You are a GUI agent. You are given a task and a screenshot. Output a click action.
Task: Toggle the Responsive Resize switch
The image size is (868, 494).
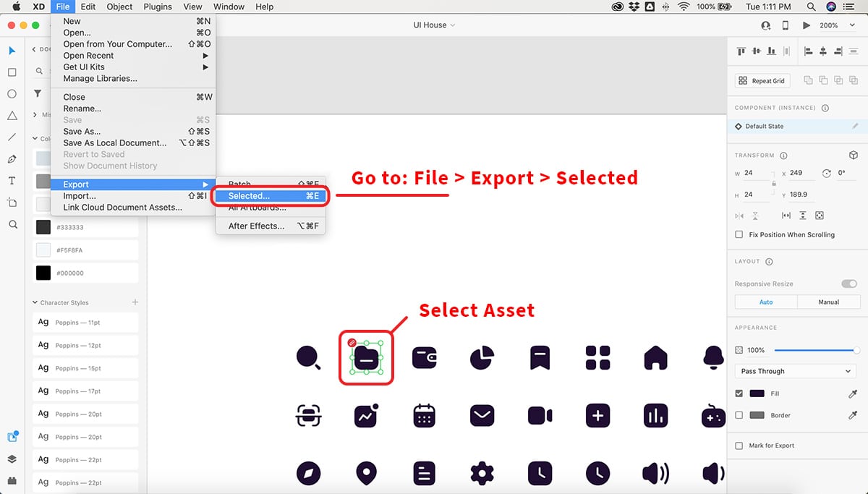click(x=848, y=284)
